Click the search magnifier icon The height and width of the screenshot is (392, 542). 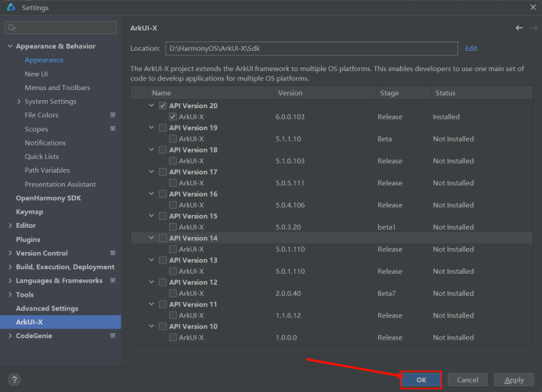pyautogui.click(x=12, y=27)
